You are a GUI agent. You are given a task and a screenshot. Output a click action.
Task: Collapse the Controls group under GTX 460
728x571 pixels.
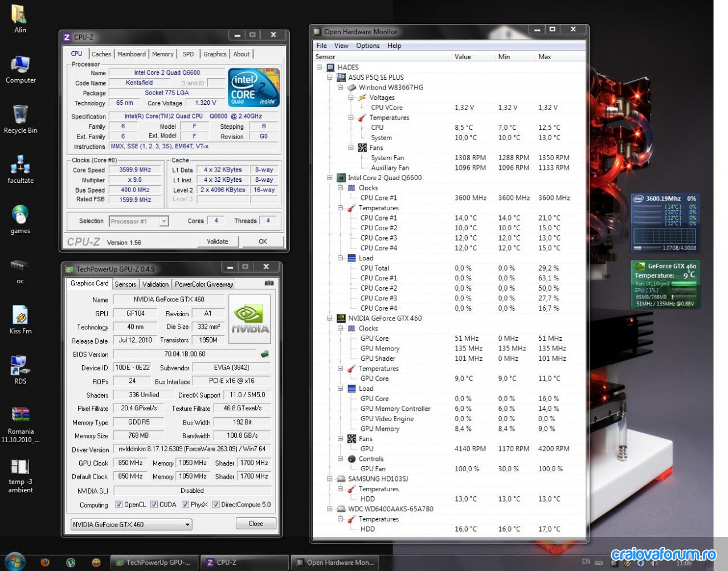tap(341, 459)
